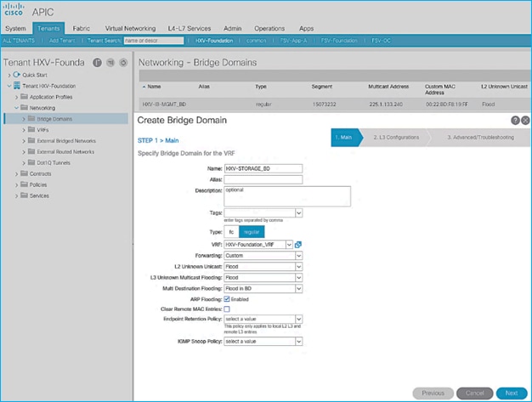Open the Apps tab
The height and width of the screenshot is (402, 532).
click(x=306, y=29)
